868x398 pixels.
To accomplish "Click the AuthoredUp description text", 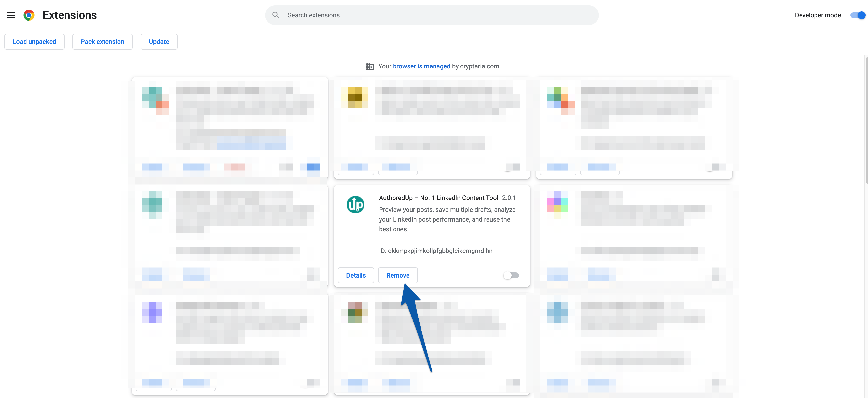I will (x=447, y=219).
